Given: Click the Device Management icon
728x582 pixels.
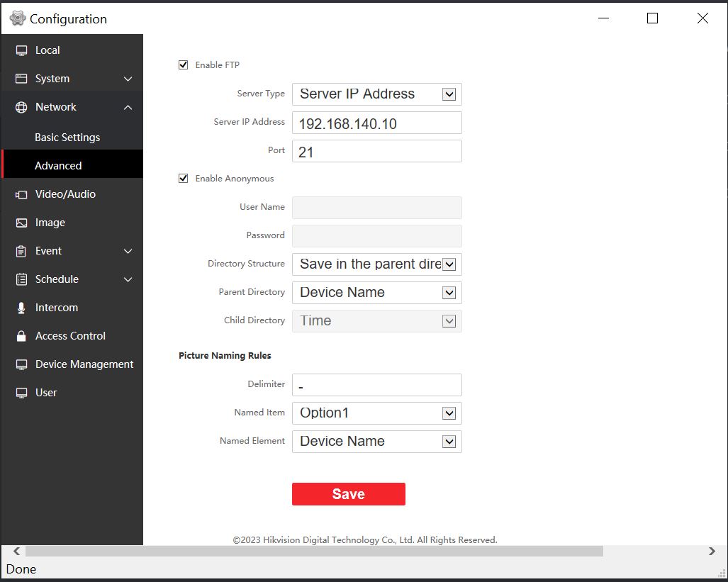Looking at the screenshot, I should coord(21,364).
